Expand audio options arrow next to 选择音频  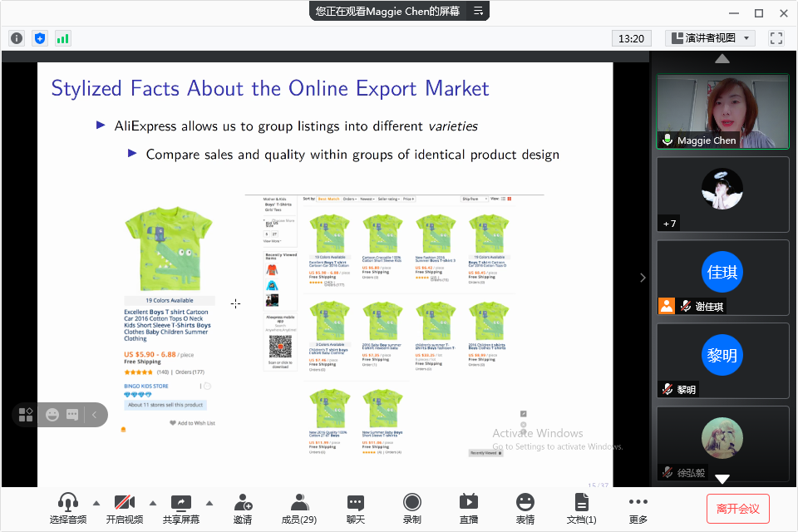point(96,503)
